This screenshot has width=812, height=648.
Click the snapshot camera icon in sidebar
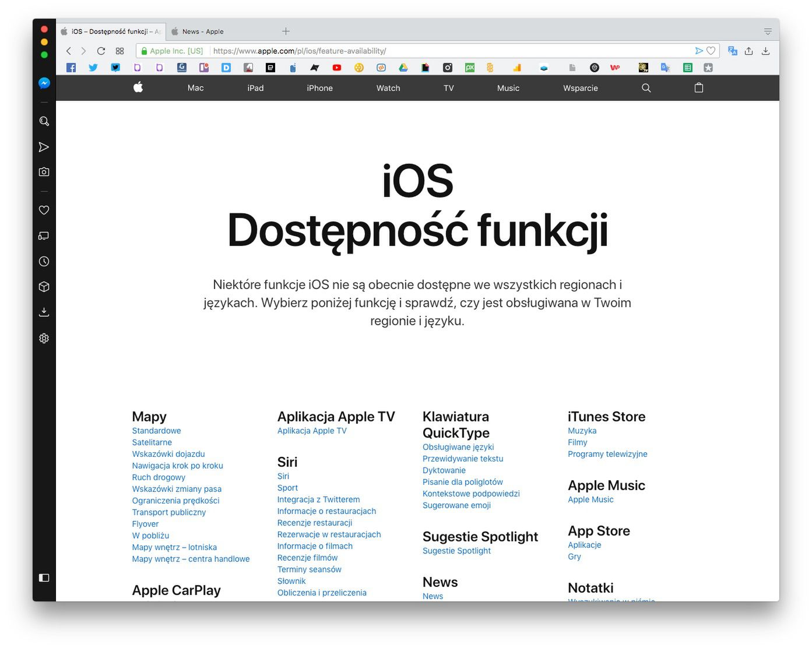coord(44,172)
